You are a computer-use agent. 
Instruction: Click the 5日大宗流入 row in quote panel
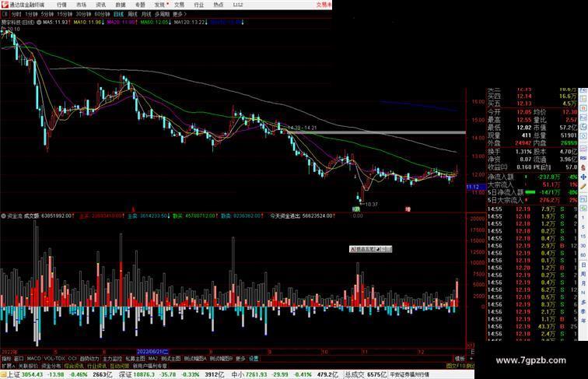[x=533, y=200]
